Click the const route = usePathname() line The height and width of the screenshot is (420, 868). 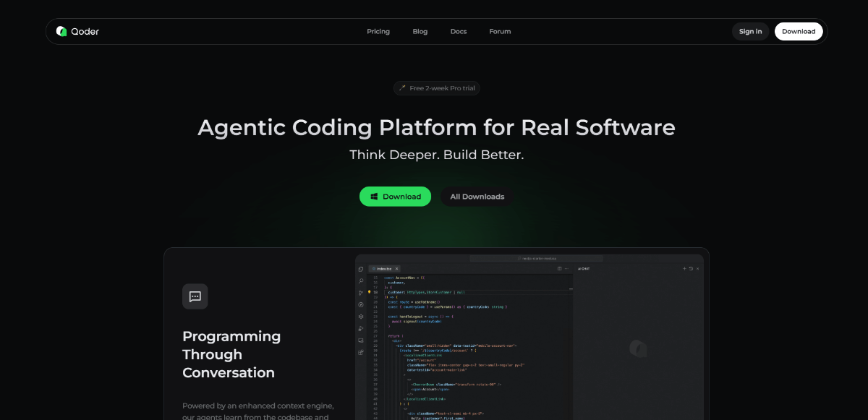tap(414, 301)
